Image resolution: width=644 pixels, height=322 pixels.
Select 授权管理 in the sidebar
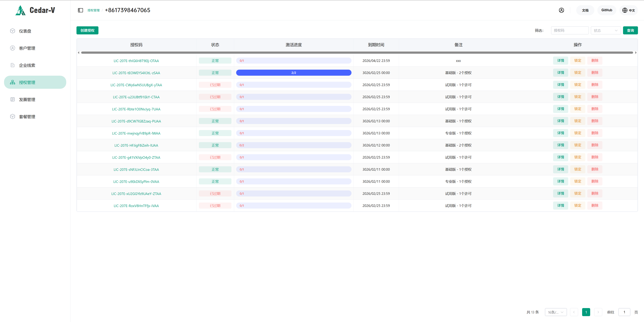click(x=35, y=82)
